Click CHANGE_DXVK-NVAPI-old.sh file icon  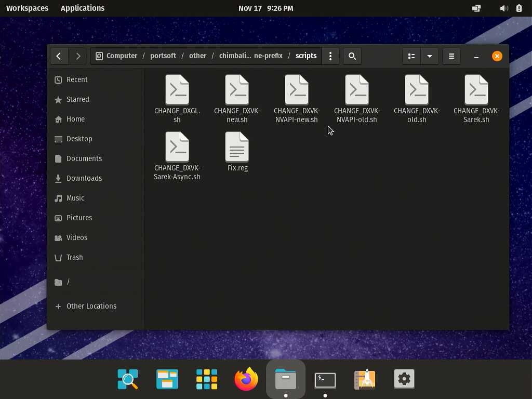click(x=356, y=90)
